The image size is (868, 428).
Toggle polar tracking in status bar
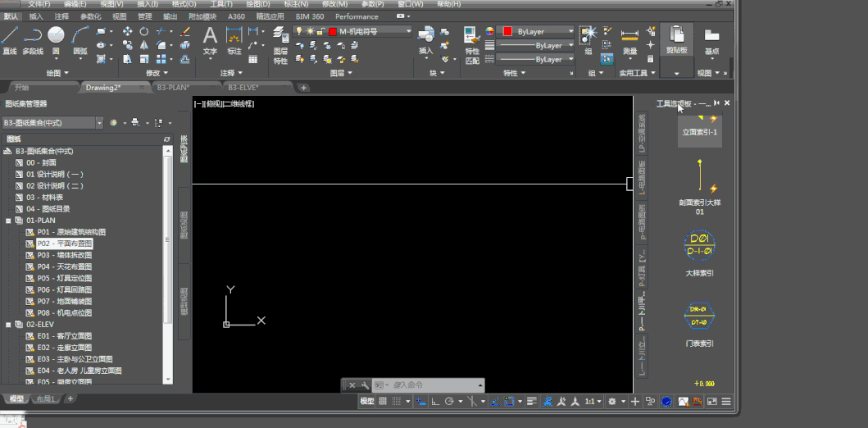click(x=449, y=402)
